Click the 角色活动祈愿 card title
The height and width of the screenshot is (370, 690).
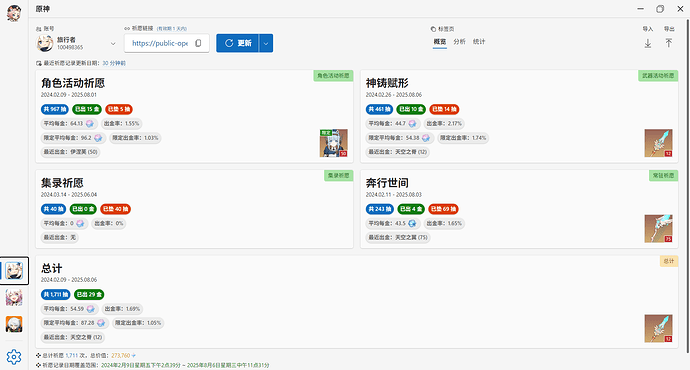pyautogui.click(x=73, y=83)
